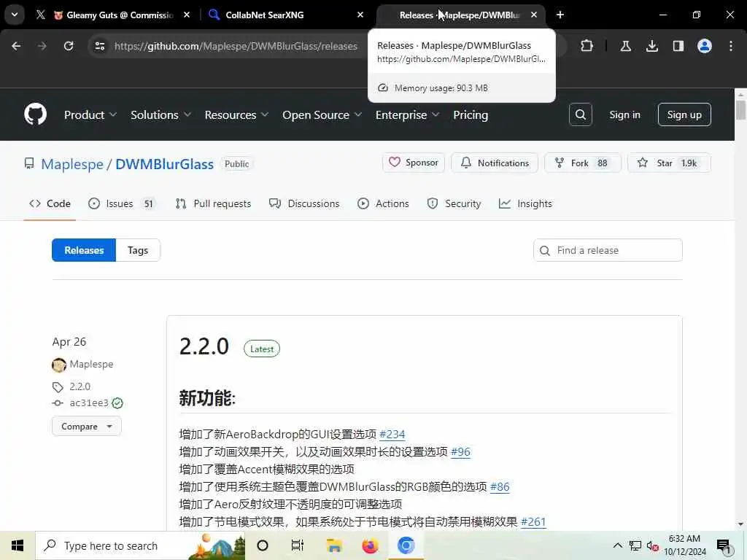Open the Actions tab
The height and width of the screenshot is (560, 747).
[383, 203]
